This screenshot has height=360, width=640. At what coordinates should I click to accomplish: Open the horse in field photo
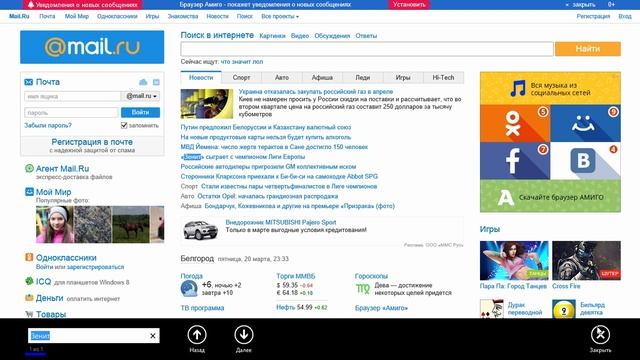coord(130,224)
